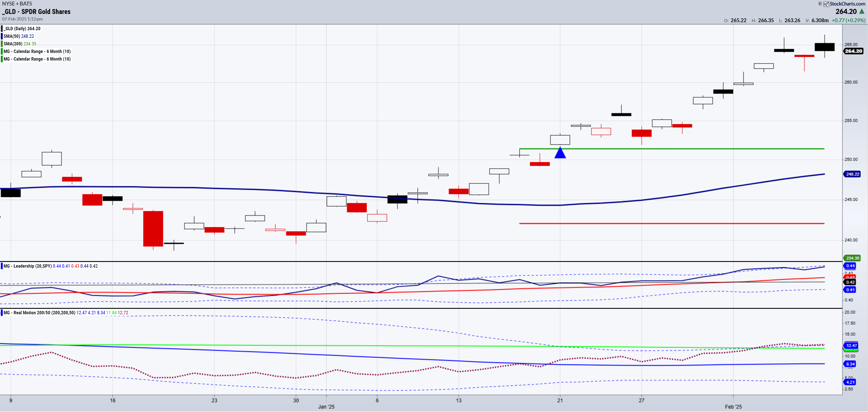Click the red calendar range low line

[672, 224]
